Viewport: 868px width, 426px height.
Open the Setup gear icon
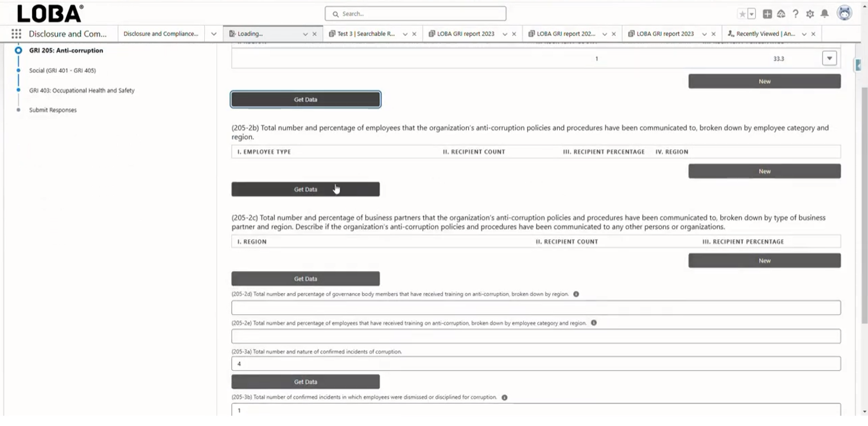810,14
